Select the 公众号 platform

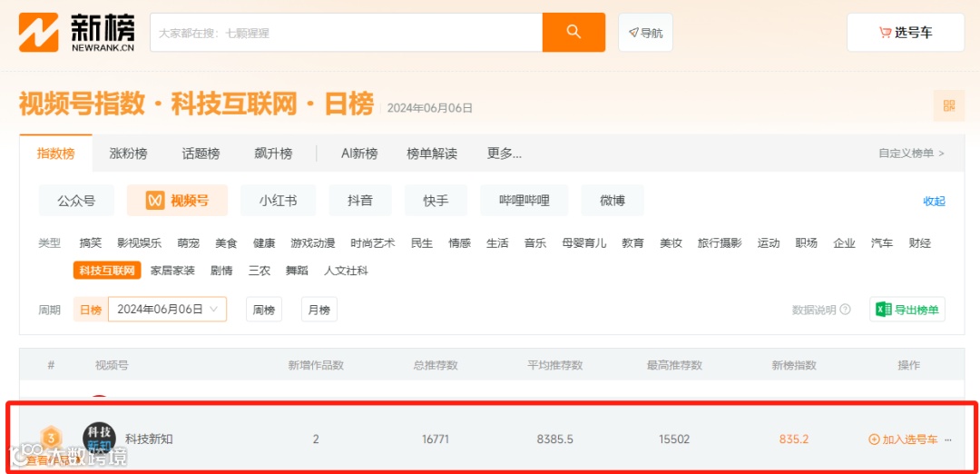click(x=76, y=201)
